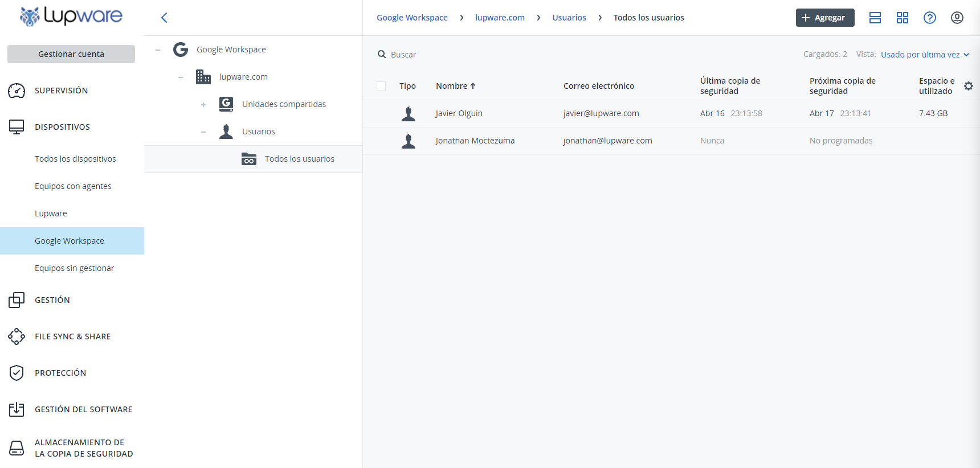This screenshot has width=980, height=468.
Task: Collapse the lupware.com tree node
Action: point(181,77)
